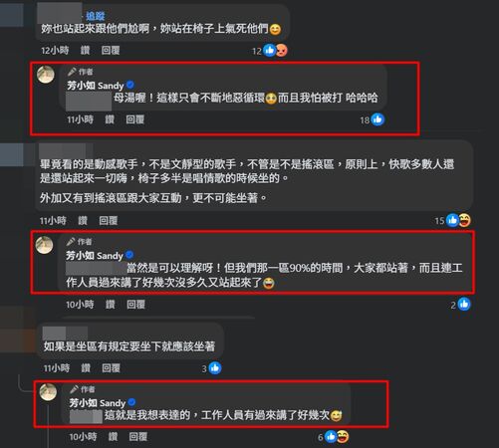Click the 10小時 timestamp under the last reply
The image size is (499, 448).
(83, 437)
